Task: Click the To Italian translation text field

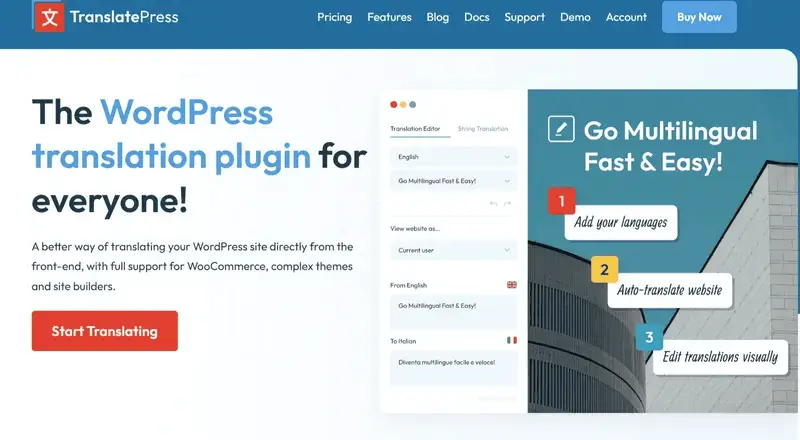Action: (454, 369)
